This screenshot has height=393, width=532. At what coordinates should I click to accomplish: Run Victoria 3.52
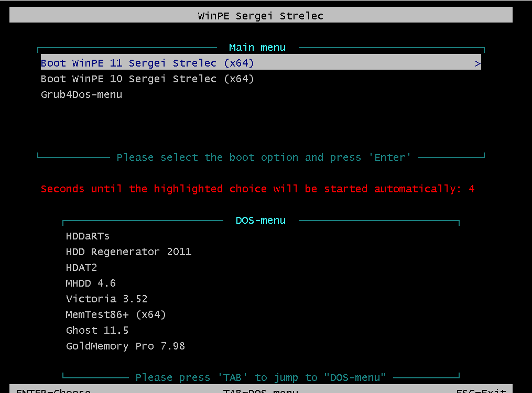point(106,299)
